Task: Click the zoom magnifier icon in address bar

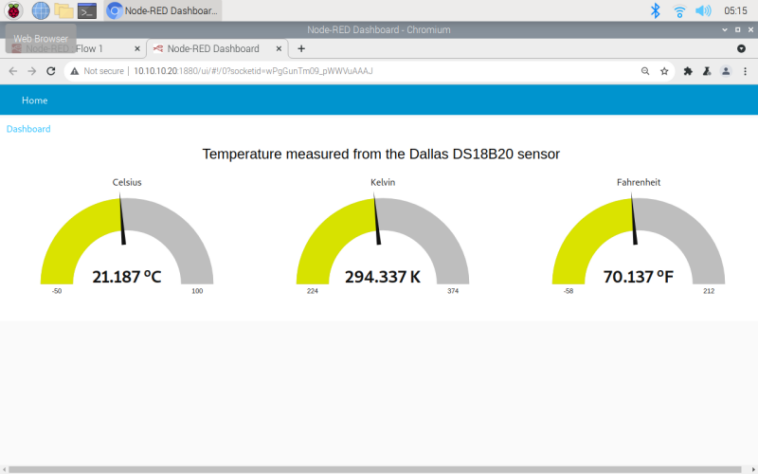Action: pos(645,71)
